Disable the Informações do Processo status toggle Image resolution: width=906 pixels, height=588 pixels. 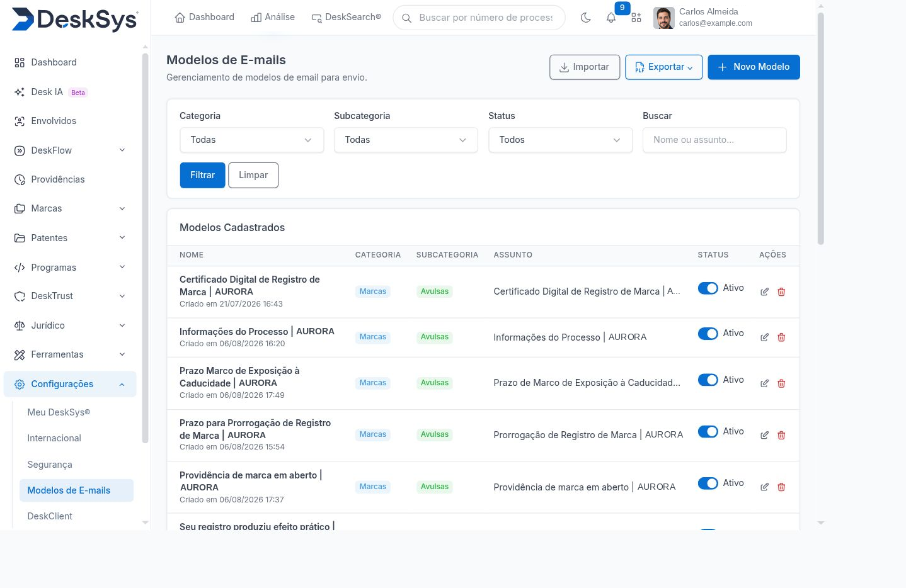(x=708, y=334)
